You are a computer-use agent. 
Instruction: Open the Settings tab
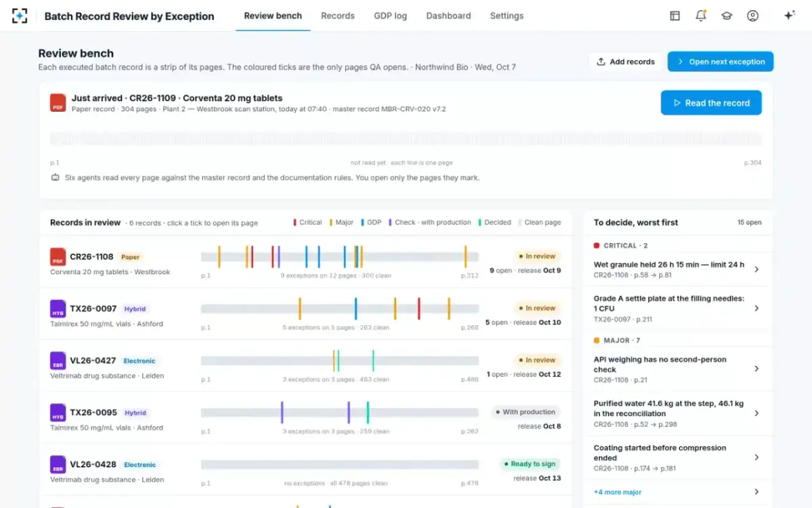(507, 16)
